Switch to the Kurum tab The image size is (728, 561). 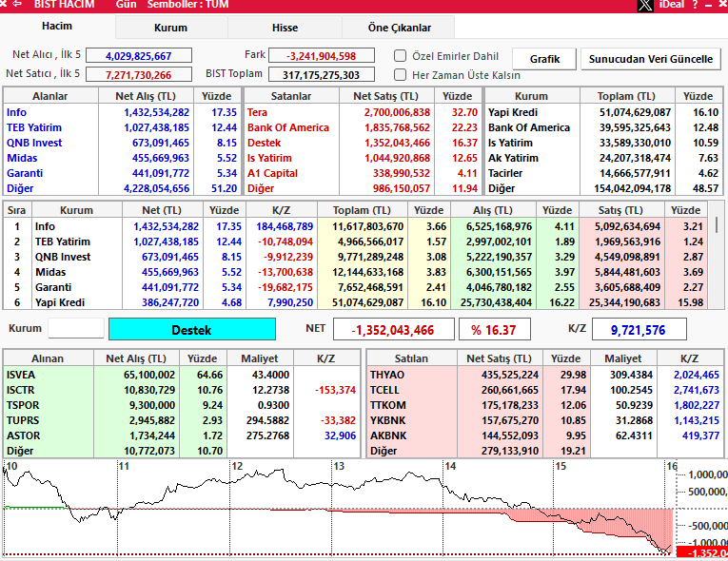(x=171, y=28)
